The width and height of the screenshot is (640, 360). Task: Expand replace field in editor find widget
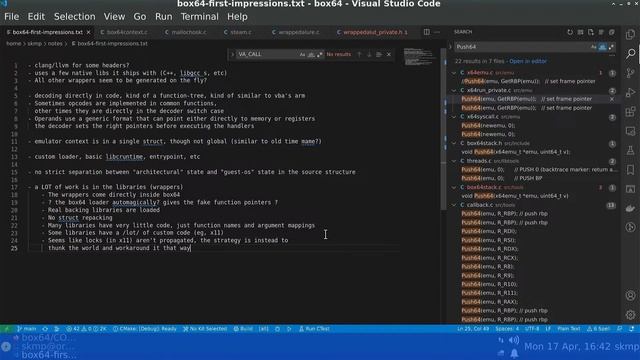point(233,54)
